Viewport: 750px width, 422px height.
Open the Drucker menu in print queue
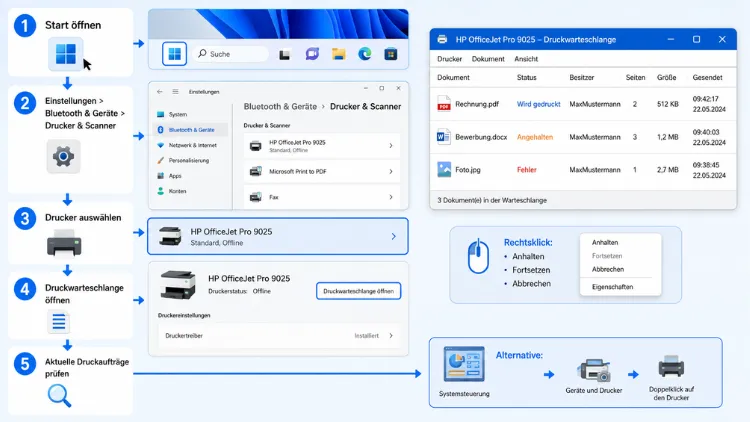click(x=450, y=59)
